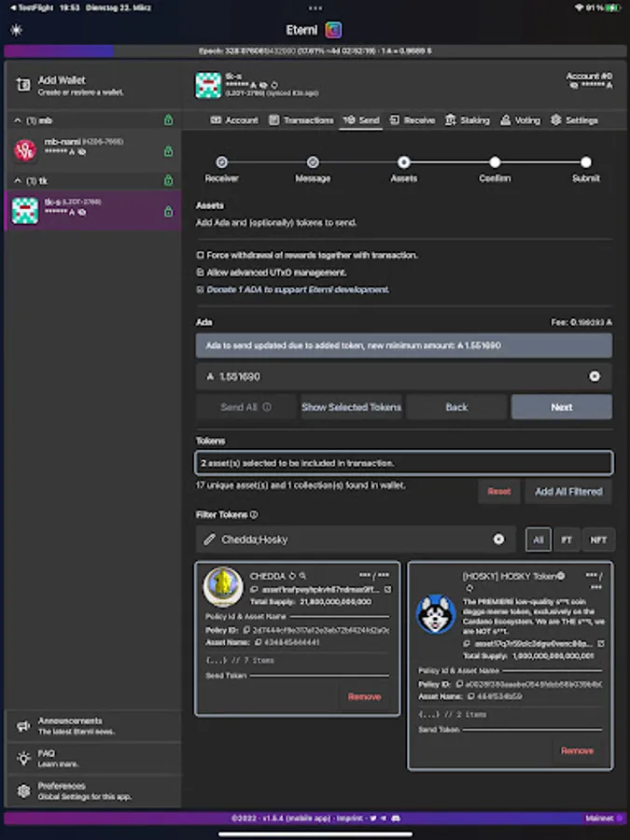Select the FT token filter

tap(567, 539)
